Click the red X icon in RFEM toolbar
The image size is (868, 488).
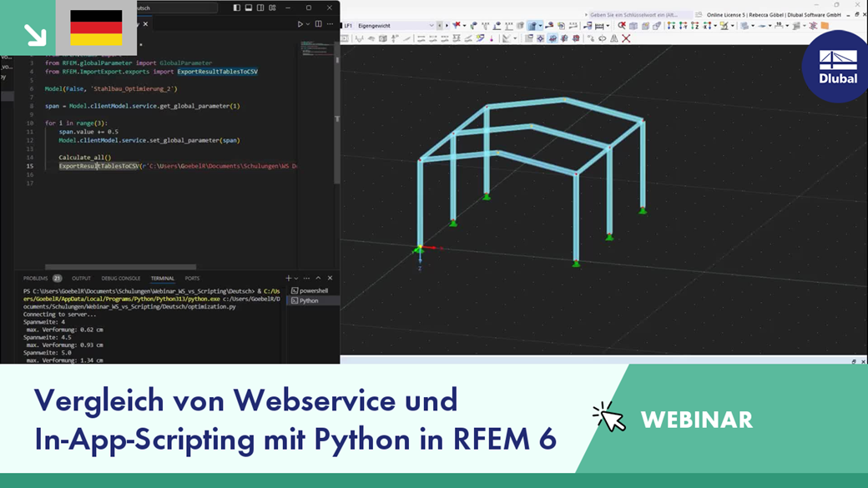pyautogui.click(x=626, y=38)
